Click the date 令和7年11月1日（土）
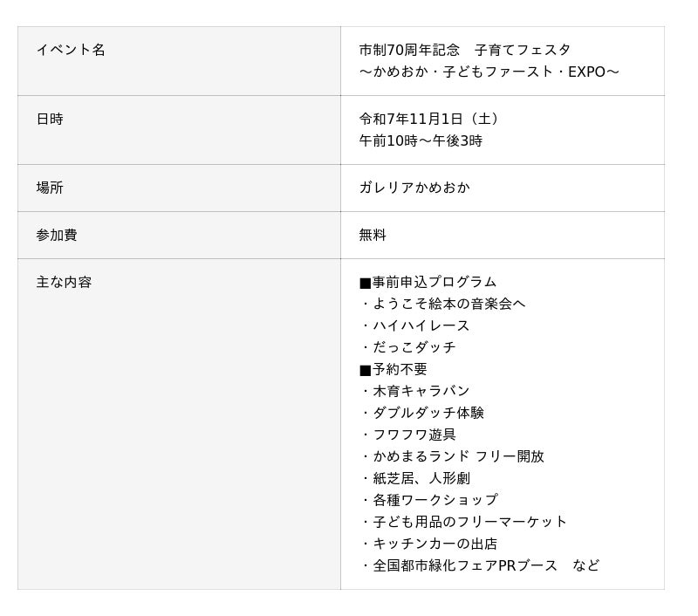Screen dimensions: 698x616 coord(432,119)
